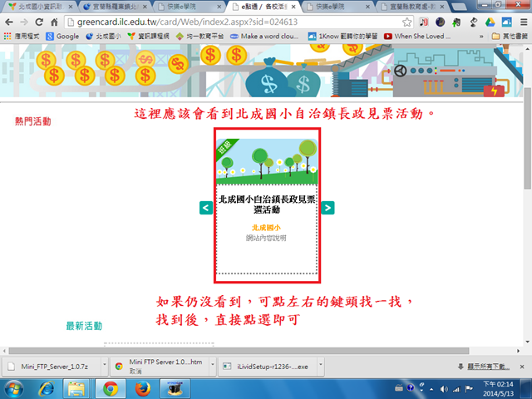The width and height of the screenshot is (532, 399).
Task: Click the address bar URL field
Action: [x=249, y=22]
